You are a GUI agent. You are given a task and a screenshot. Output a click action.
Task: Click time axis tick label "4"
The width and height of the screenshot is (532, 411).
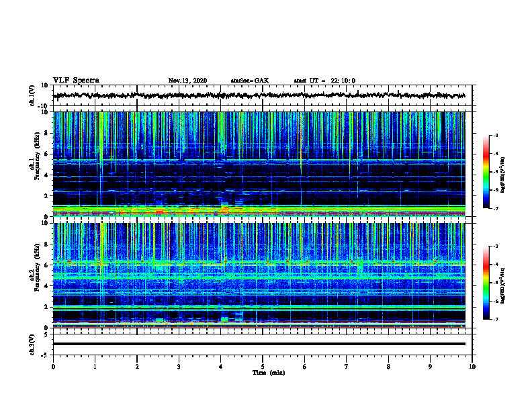221,367
